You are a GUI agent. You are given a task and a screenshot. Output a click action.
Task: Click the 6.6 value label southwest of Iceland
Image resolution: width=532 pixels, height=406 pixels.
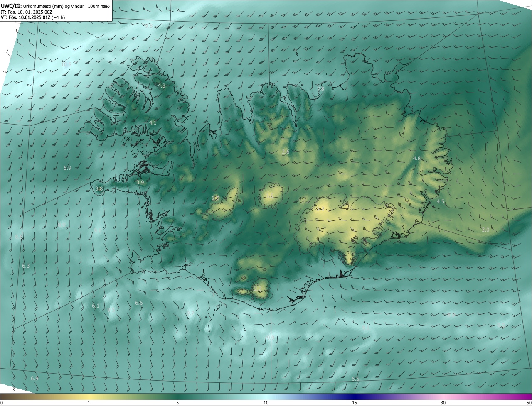[x=139, y=303]
